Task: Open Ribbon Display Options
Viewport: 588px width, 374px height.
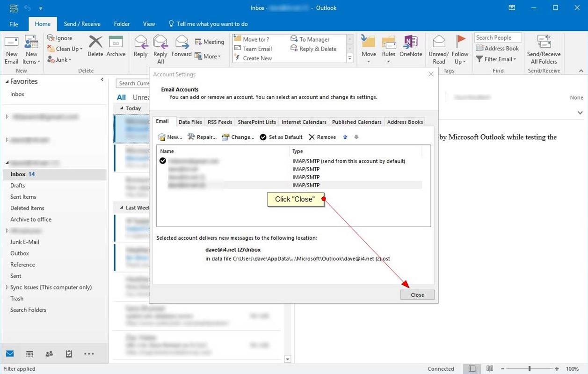Action: 512,8
